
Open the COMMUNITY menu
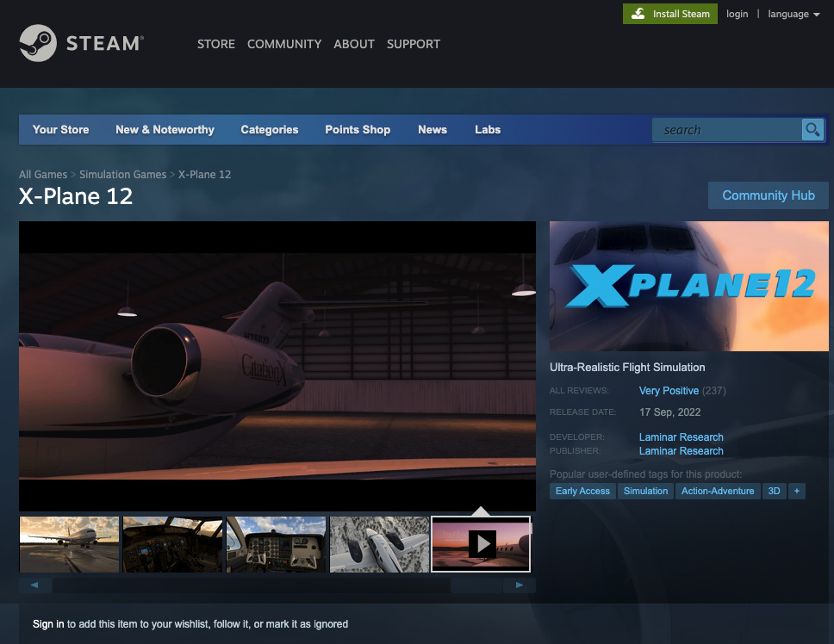tap(284, 44)
